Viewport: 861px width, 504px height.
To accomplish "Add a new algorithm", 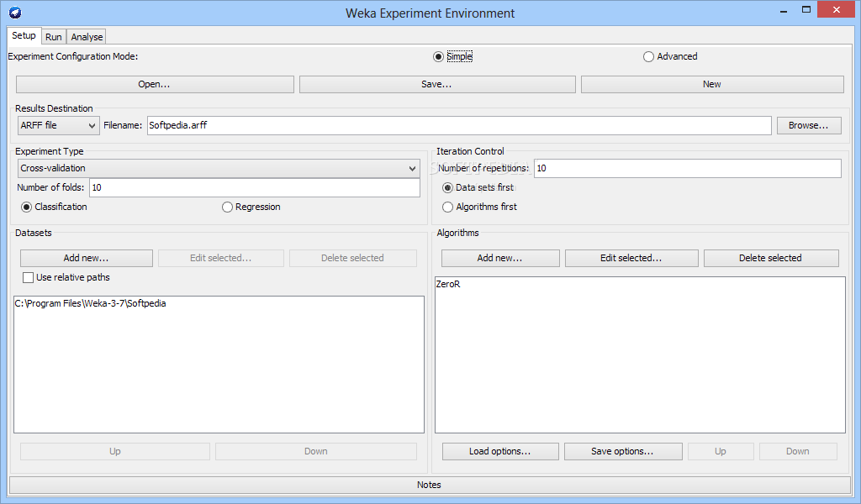I will 500,259.
